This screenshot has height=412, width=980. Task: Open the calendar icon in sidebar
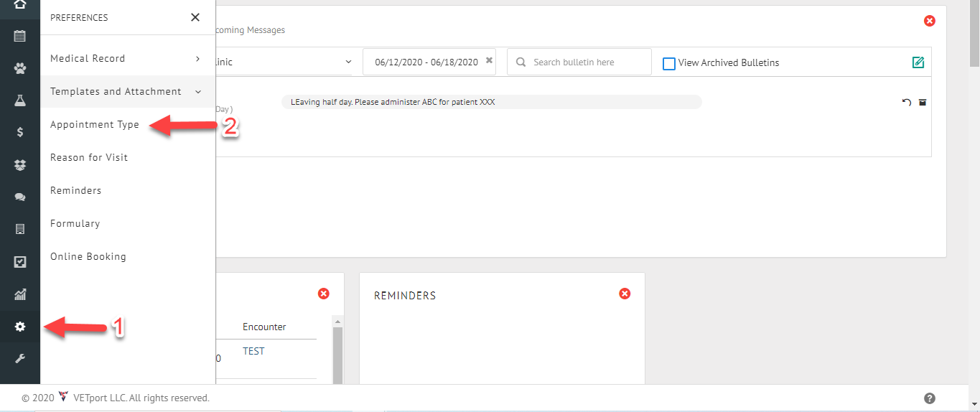tap(20, 35)
